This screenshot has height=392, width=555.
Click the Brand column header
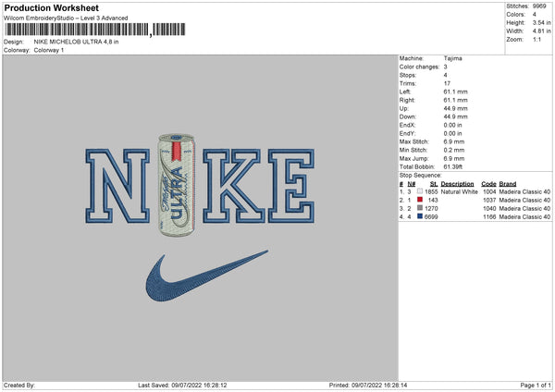(508, 184)
